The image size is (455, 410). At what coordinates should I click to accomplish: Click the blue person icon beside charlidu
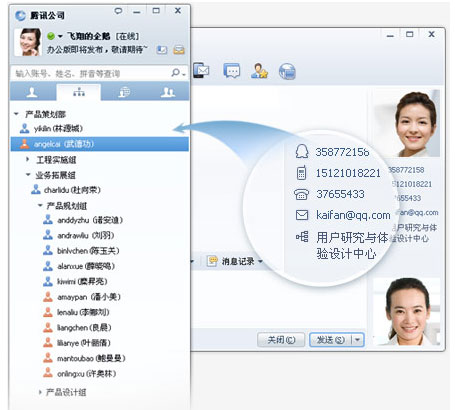[x=36, y=189]
